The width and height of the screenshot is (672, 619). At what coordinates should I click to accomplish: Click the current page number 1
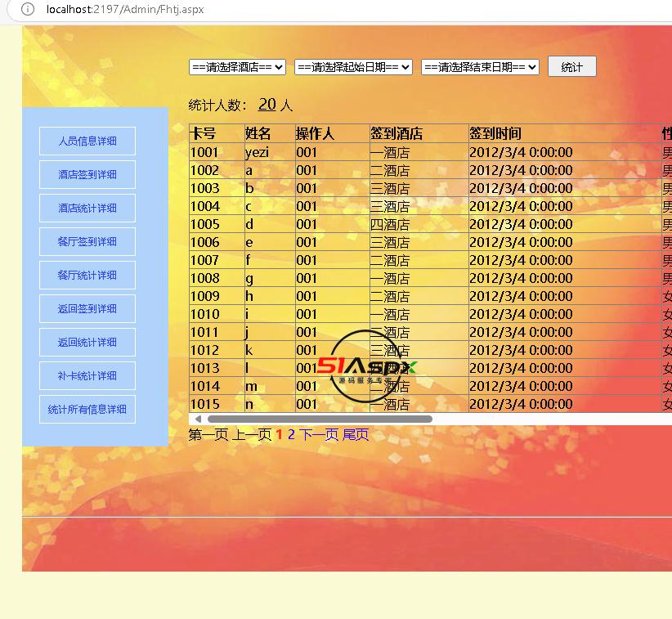pos(280,435)
